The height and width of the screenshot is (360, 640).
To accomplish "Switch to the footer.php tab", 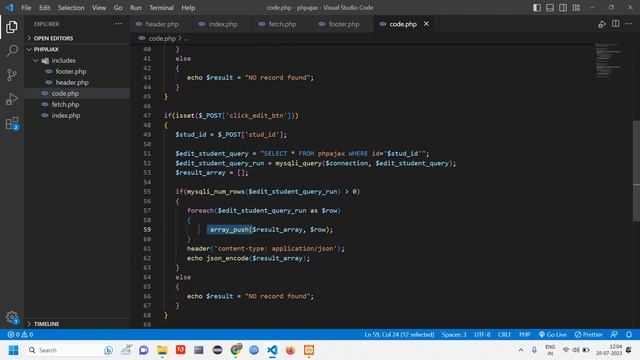I will (x=340, y=24).
